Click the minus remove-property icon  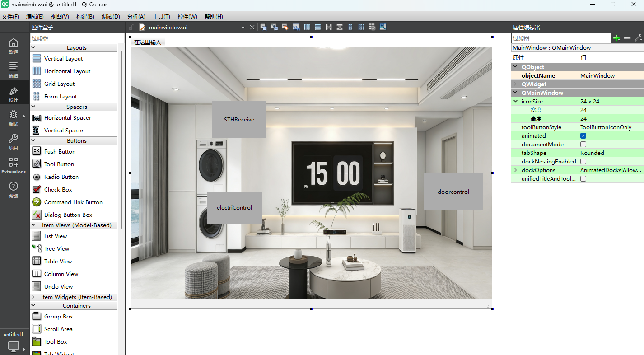(627, 38)
